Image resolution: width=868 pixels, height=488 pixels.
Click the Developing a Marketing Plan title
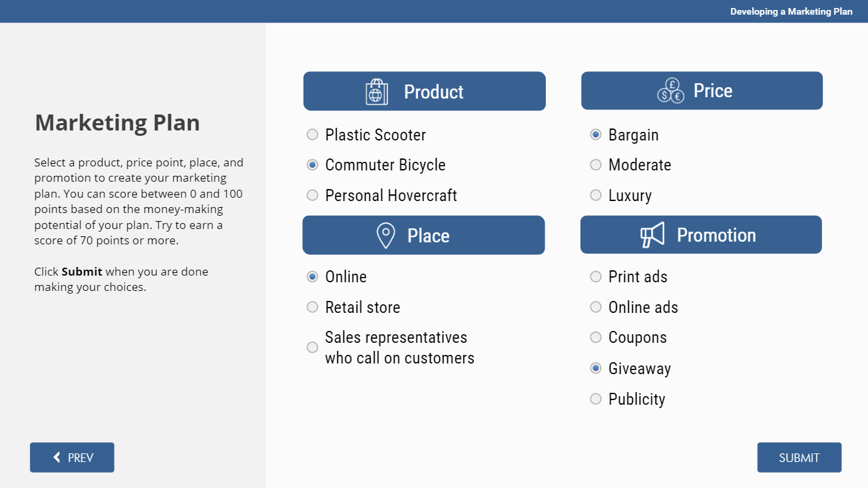coord(791,11)
